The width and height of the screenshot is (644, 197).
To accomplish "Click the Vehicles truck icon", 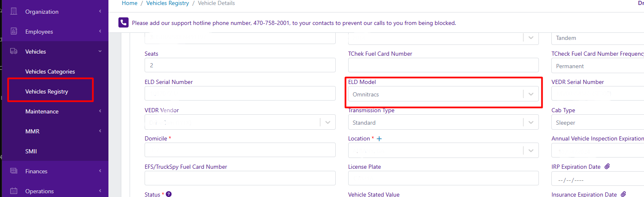I will click(14, 52).
